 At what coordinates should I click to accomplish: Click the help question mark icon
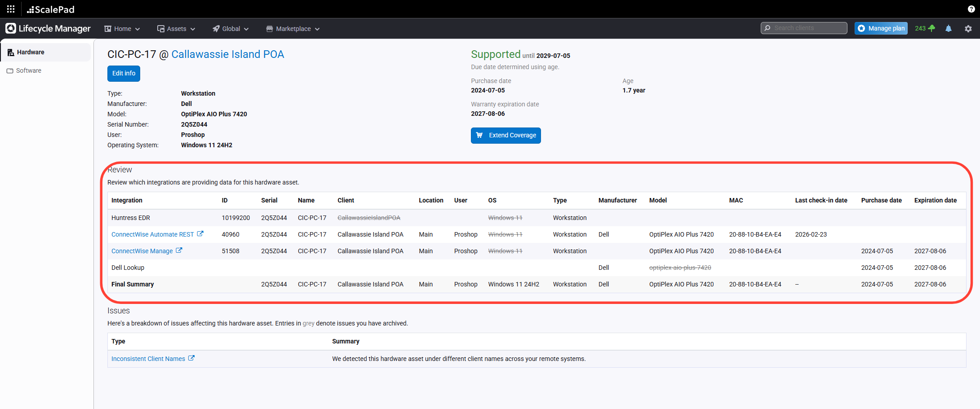click(971, 9)
